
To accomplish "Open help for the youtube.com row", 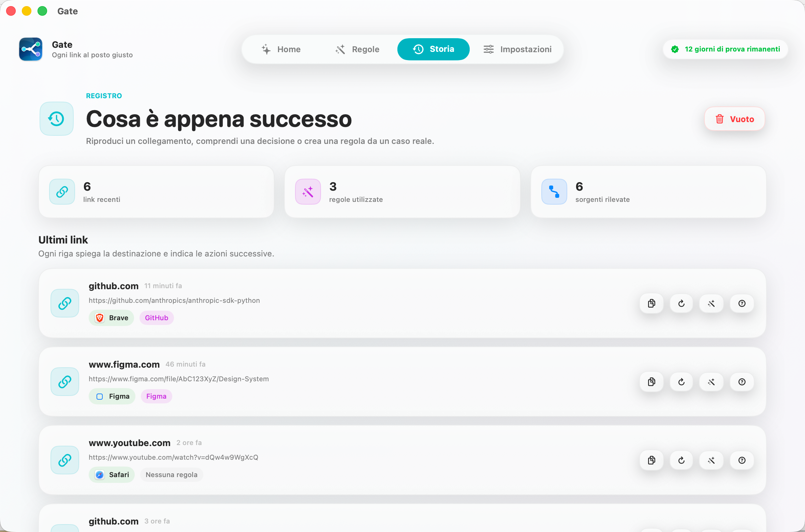I will pos(742,460).
